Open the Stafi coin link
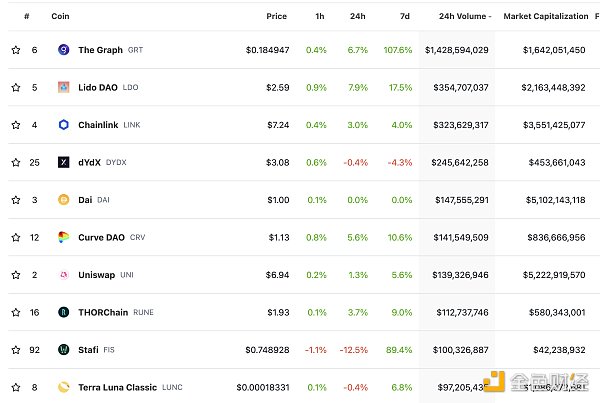The height and width of the screenshot is (403, 600). (88, 350)
